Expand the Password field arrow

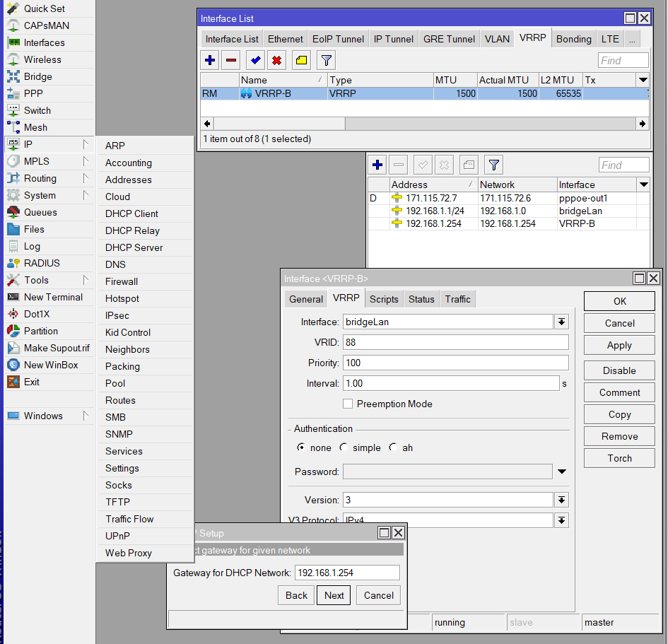[562, 472]
